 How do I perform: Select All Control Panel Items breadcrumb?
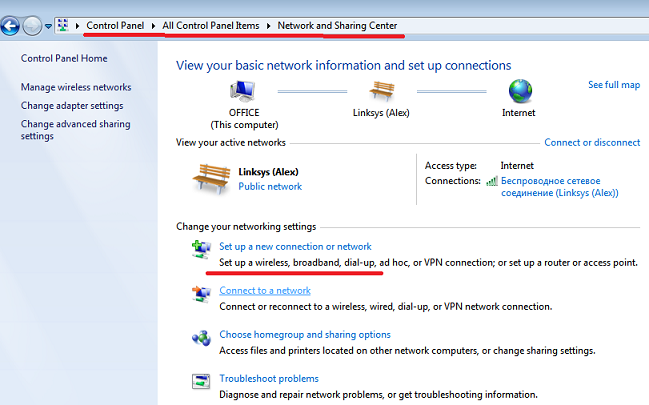(x=211, y=26)
